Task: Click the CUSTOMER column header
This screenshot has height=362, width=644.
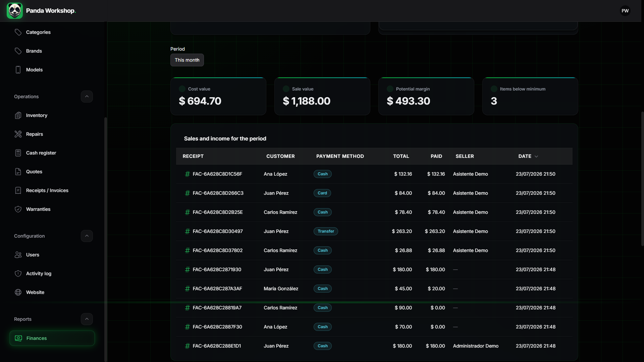Action: click(280, 156)
